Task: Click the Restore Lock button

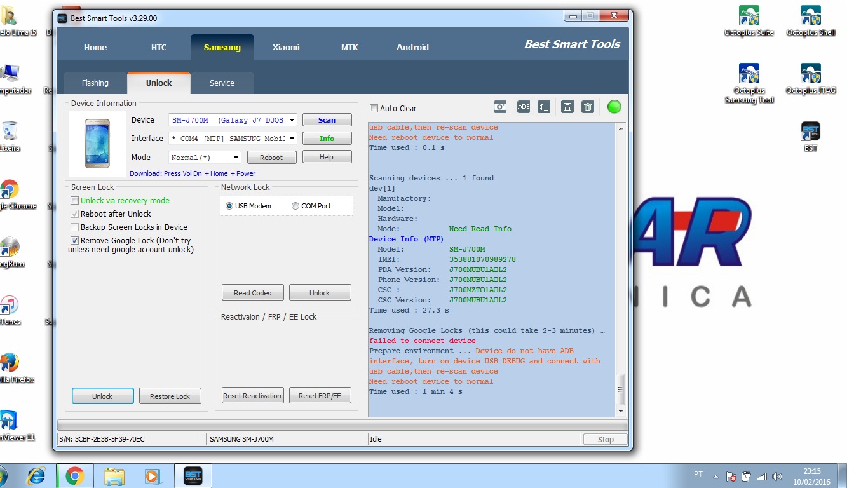Action: tap(170, 396)
